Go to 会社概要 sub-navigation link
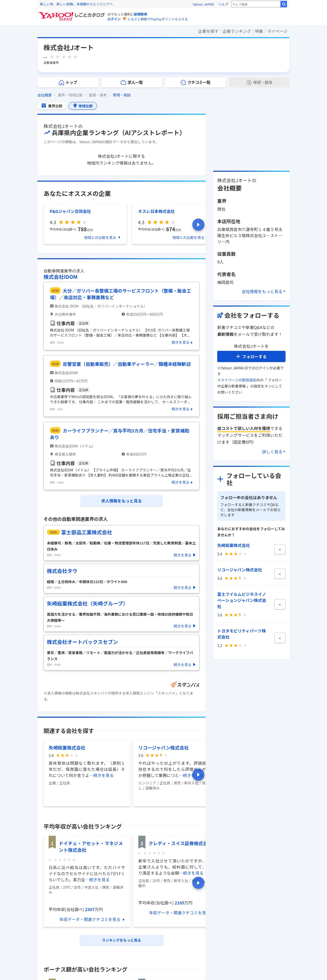Screen dimensions: 327x980 [45, 95]
